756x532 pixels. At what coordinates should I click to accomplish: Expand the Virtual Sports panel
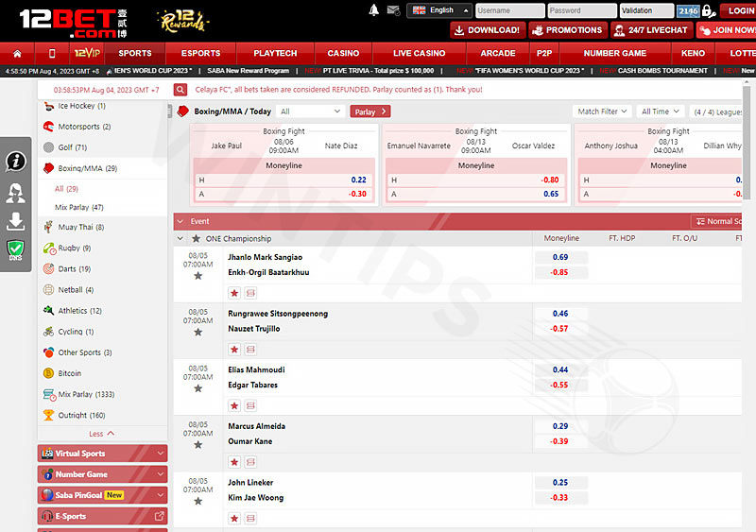pyautogui.click(x=103, y=454)
